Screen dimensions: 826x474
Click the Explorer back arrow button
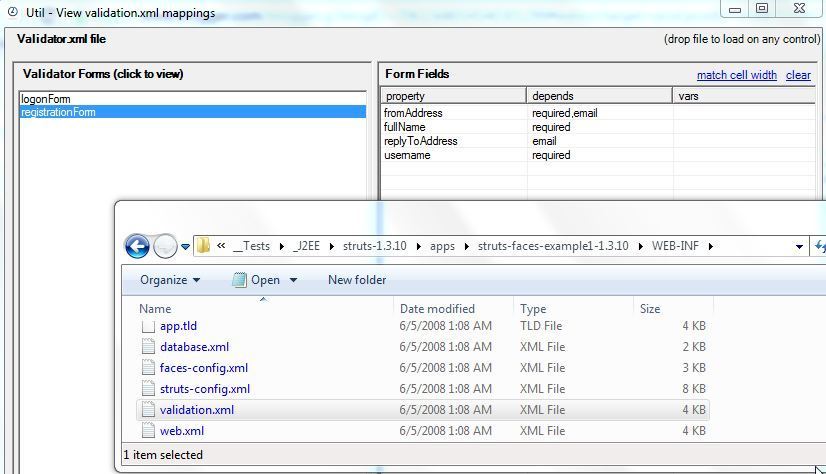[137, 246]
